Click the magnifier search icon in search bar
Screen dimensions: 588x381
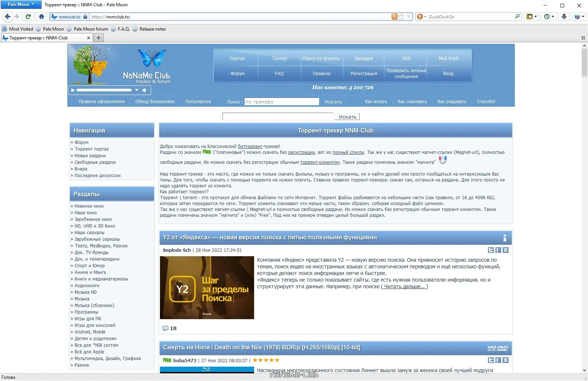pos(517,17)
